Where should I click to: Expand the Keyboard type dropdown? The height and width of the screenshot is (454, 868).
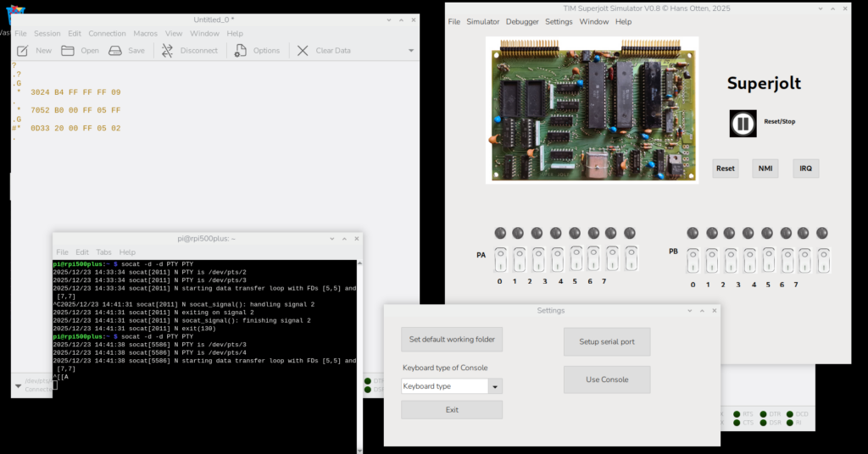click(x=496, y=386)
